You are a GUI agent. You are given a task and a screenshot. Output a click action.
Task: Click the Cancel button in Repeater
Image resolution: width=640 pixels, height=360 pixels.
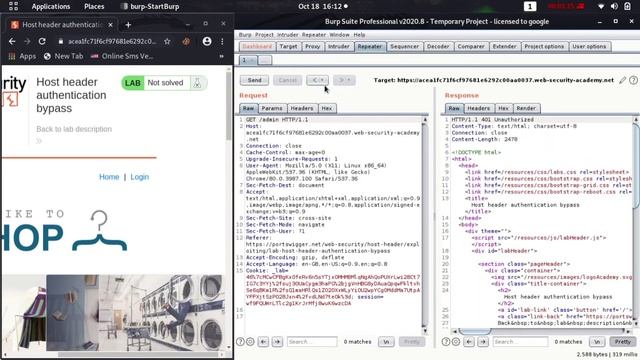(x=288, y=80)
